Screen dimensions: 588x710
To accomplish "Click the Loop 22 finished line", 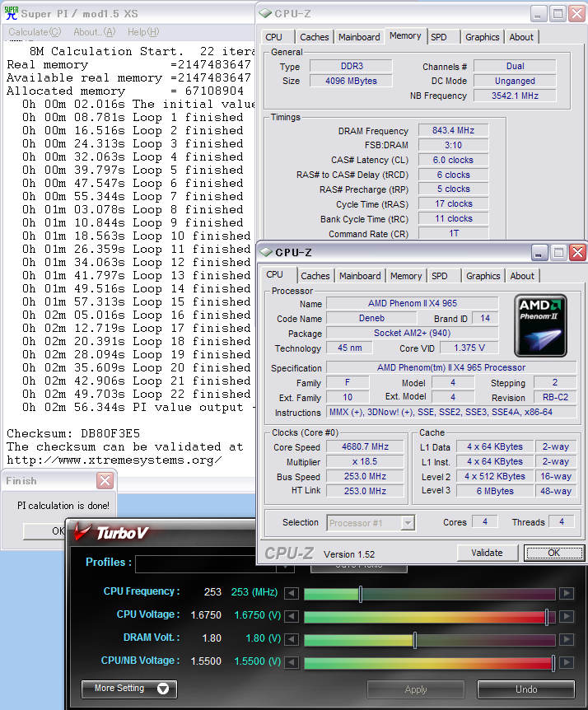I will [x=136, y=394].
